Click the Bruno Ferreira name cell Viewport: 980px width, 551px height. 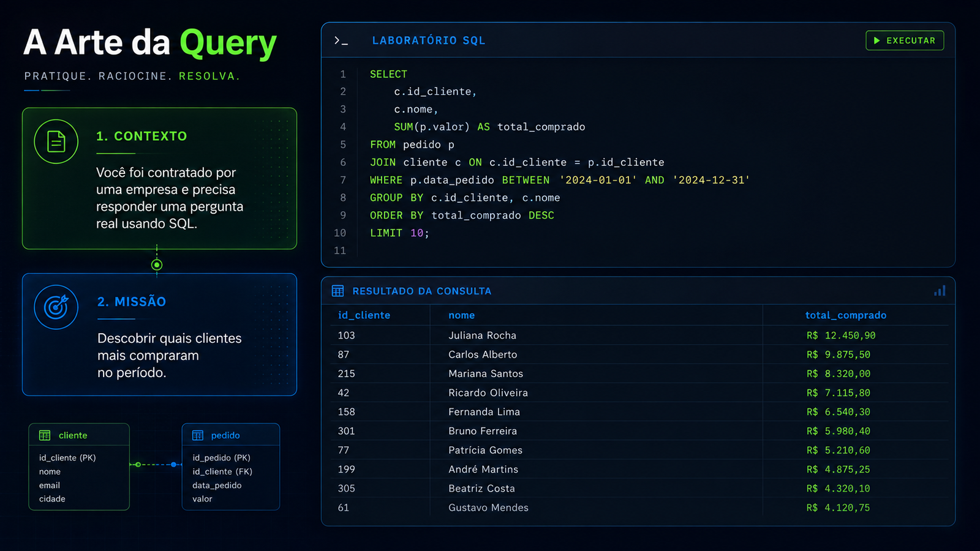[x=483, y=431]
